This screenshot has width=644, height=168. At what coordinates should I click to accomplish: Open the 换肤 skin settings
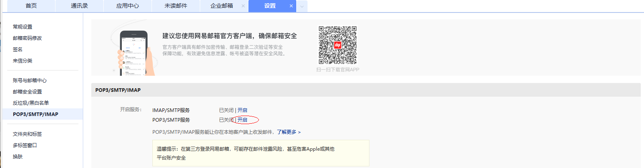[18, 157]
